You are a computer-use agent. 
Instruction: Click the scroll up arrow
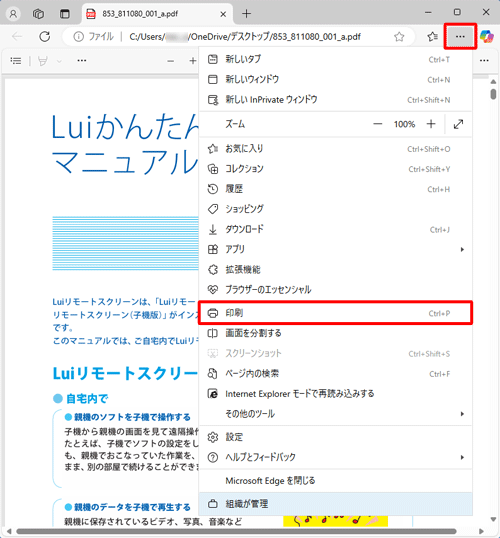tap(493, 82)
